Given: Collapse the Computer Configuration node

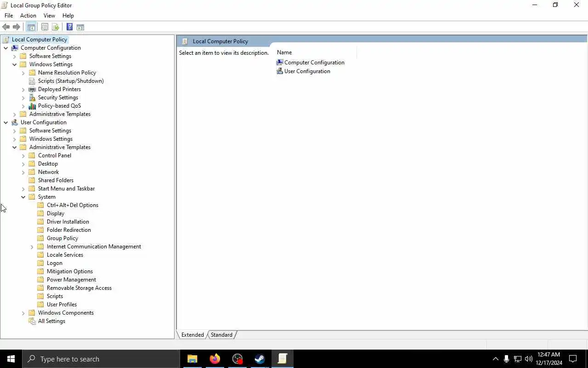Looking at the screenshot, I should [6, 48].
